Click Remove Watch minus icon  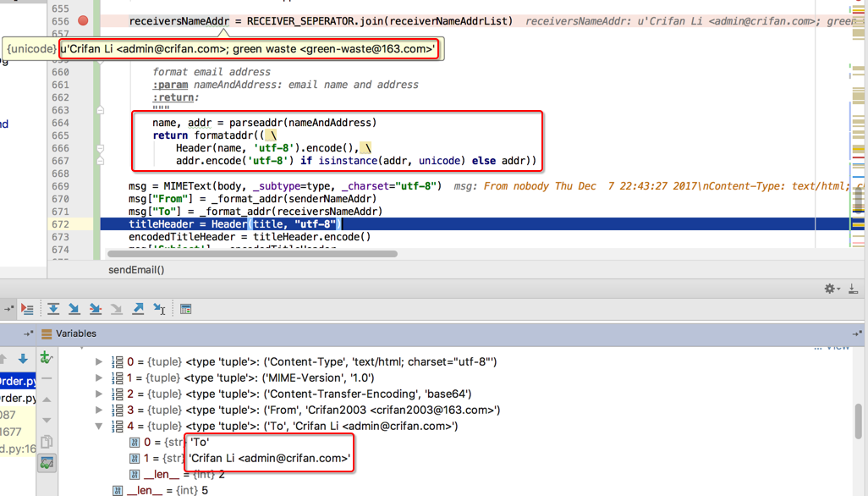(x=47, y=378)
